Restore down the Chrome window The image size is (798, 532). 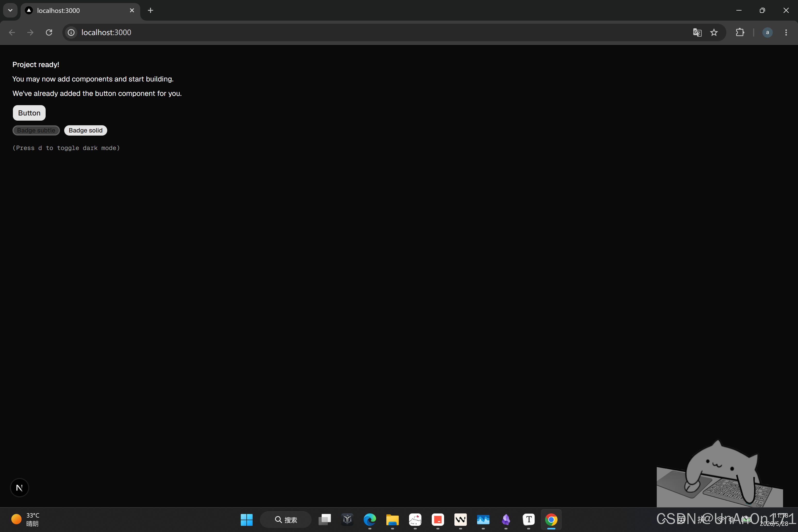click(x=762, y=11)
